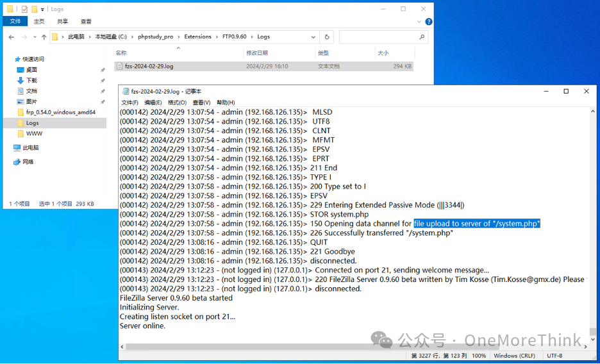Open 图片 in the navigation pane
This screenshot has width=600, height=364.
(31, 102)
